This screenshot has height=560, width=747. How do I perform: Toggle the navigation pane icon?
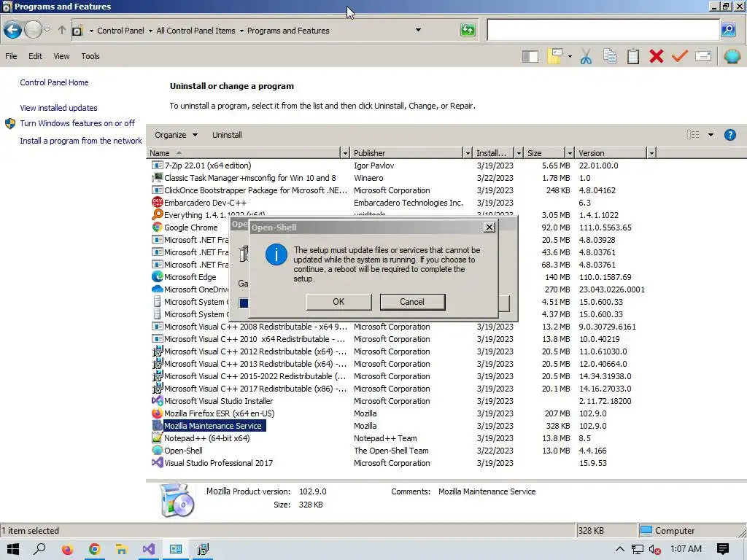tap(530, 57)
